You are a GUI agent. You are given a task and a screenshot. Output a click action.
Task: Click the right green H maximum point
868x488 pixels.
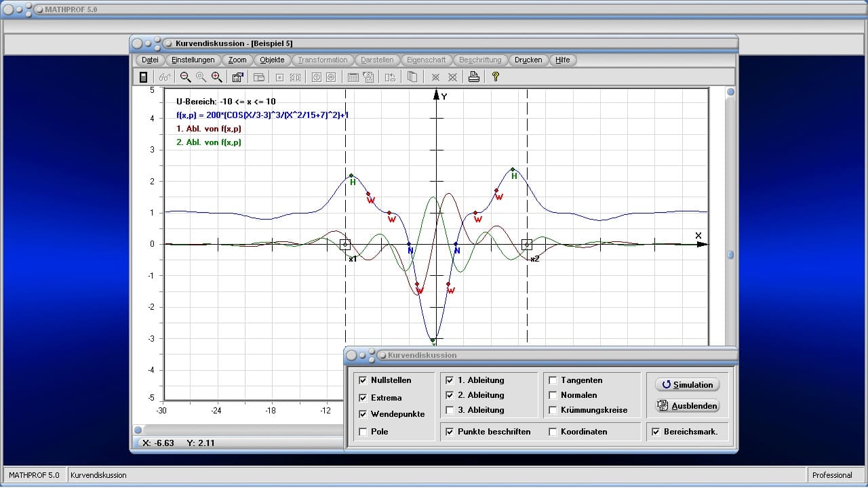[x=513, y=169]
